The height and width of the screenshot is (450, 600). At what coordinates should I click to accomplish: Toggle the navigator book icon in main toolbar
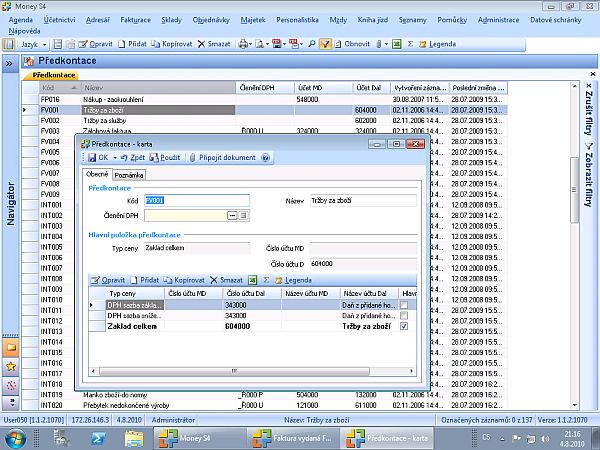(8, 44)
